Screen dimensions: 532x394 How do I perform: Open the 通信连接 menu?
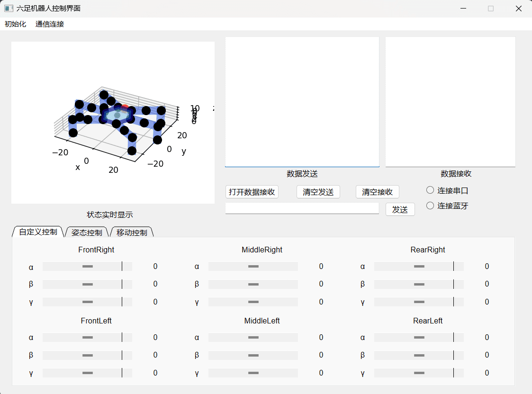[50, 24]
